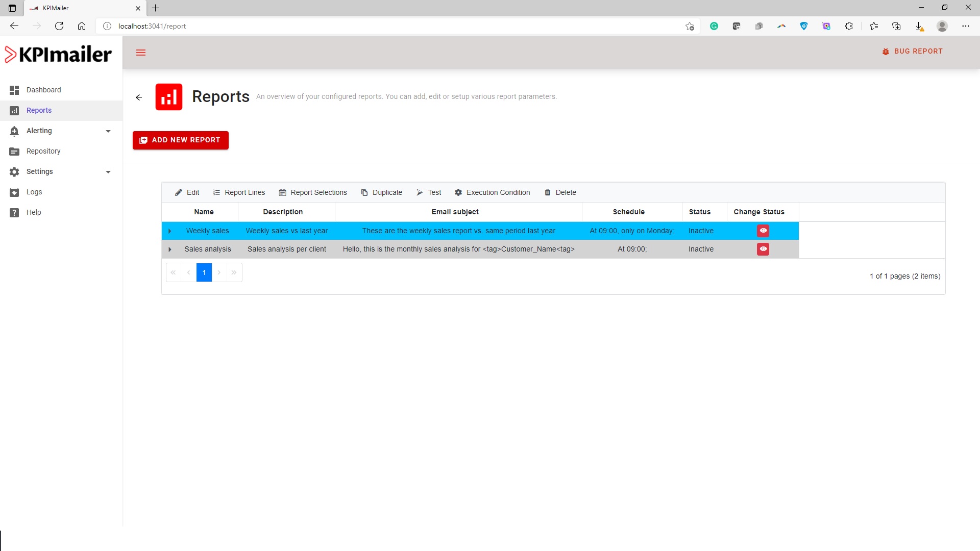
Task: Expand the Settings sidebar menu
Action: coord(108,172)
